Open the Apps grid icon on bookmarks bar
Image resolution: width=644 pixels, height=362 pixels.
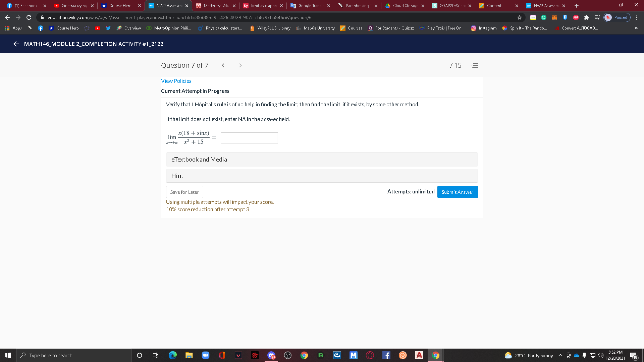(x=7, y=28)
